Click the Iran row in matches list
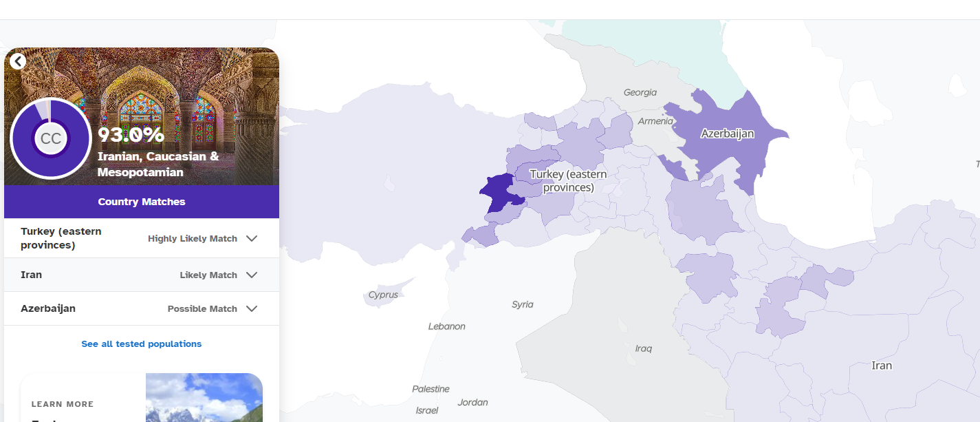 (32, 275)
